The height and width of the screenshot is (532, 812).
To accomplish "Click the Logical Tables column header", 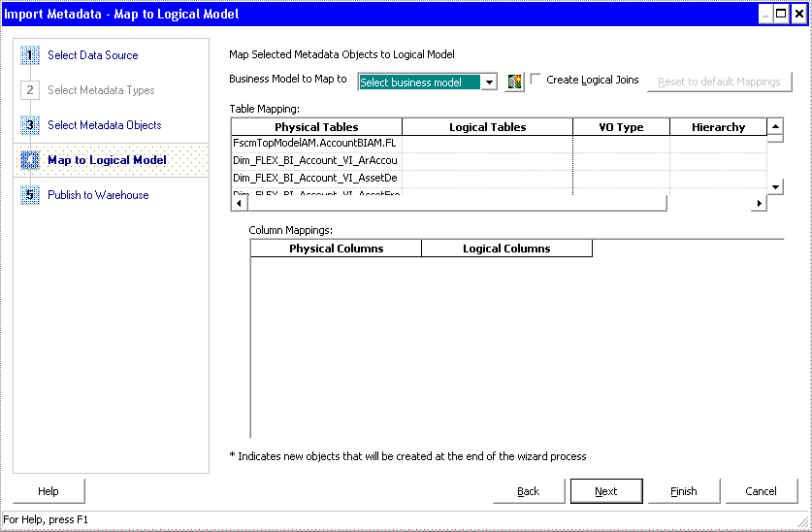I will [x=487, y=127].
